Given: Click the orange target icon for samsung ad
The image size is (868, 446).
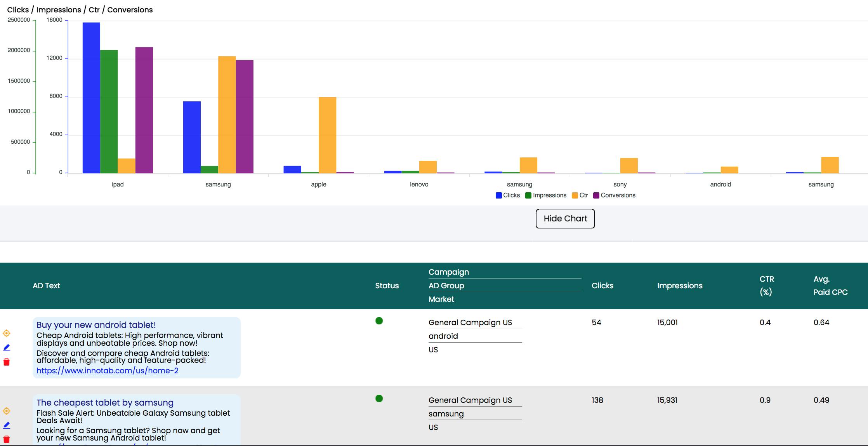Looking at the screenshot, I should coord(7,411).
